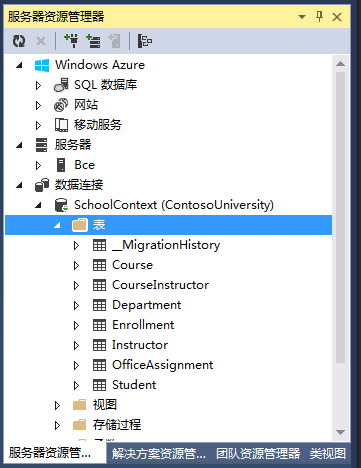Screen dimensions: 361x468
Task: Click the 网站 globe icon
Action: pos(61,105)
